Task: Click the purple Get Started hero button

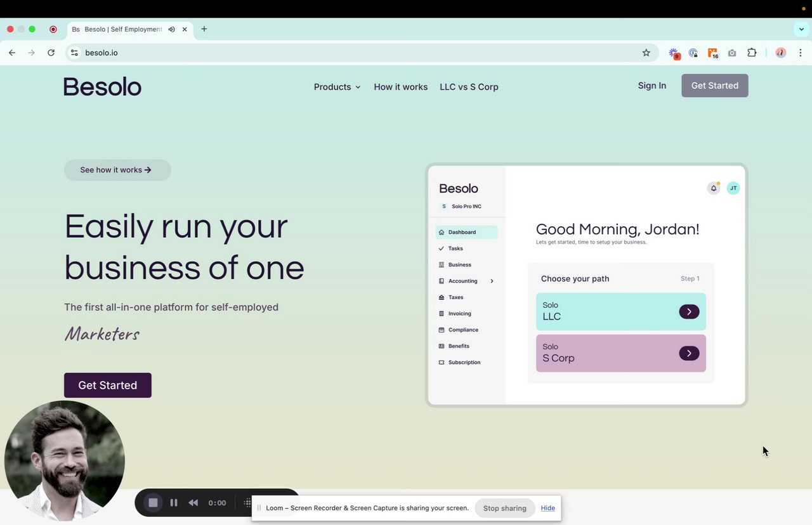Action: coord(108,386)
